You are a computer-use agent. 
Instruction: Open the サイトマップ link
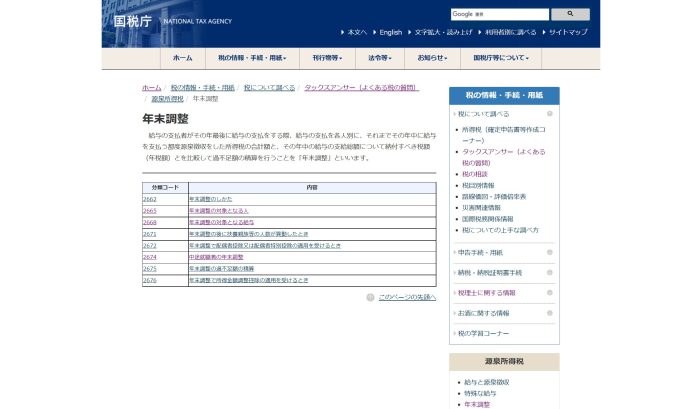(x=568, y=32)
